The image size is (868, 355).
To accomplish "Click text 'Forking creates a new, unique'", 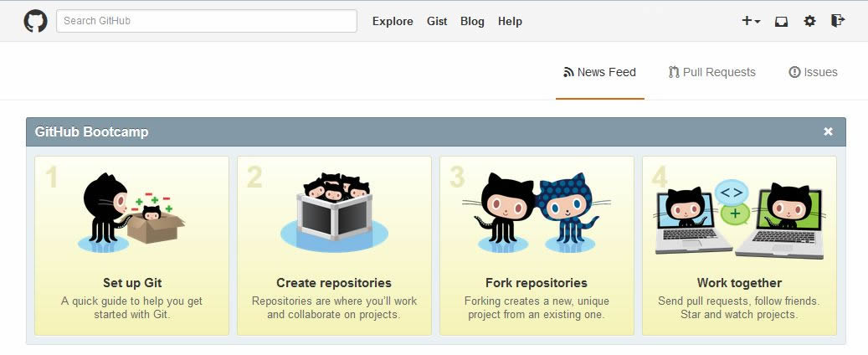I will click(537, 301).
